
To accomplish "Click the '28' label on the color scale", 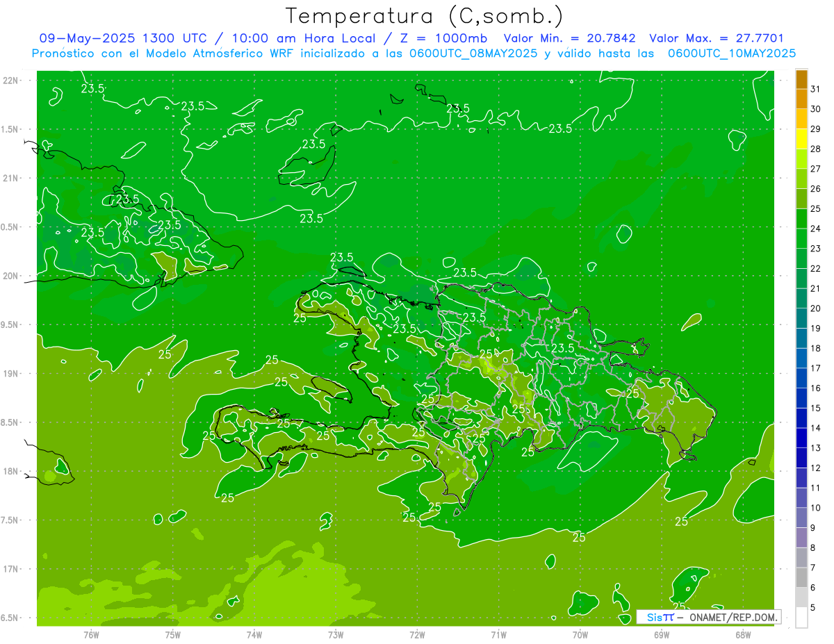I will (x=815, y=149).
